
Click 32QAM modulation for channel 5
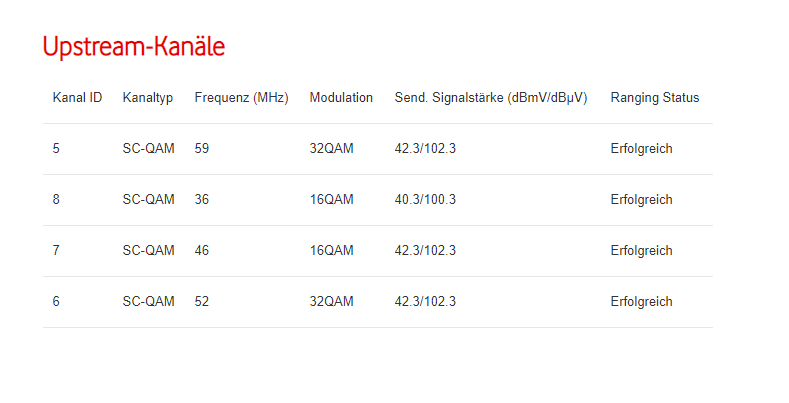coord(331,149)
